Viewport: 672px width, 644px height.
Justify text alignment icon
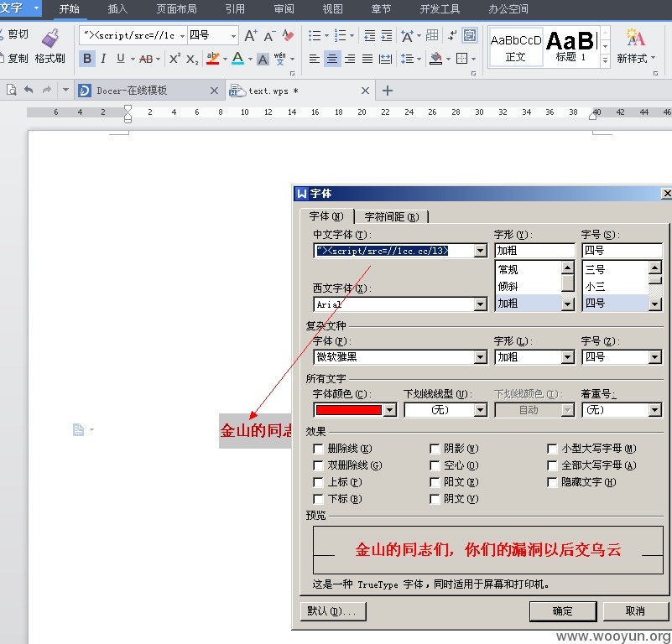point(367,59)
